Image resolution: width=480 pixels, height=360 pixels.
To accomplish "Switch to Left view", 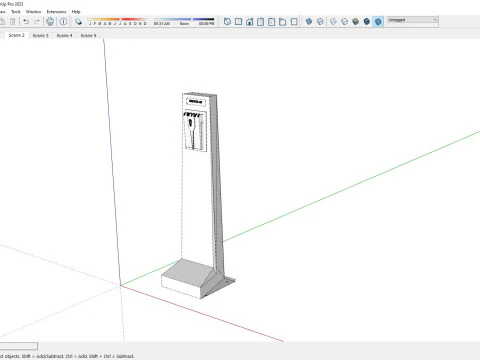I will click(282, 22).
